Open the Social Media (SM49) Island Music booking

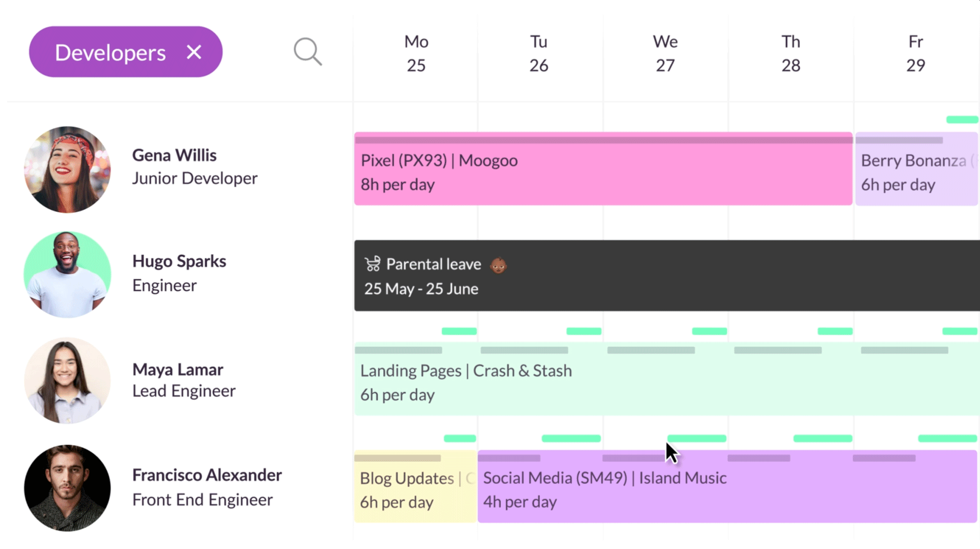coord(727,486)
